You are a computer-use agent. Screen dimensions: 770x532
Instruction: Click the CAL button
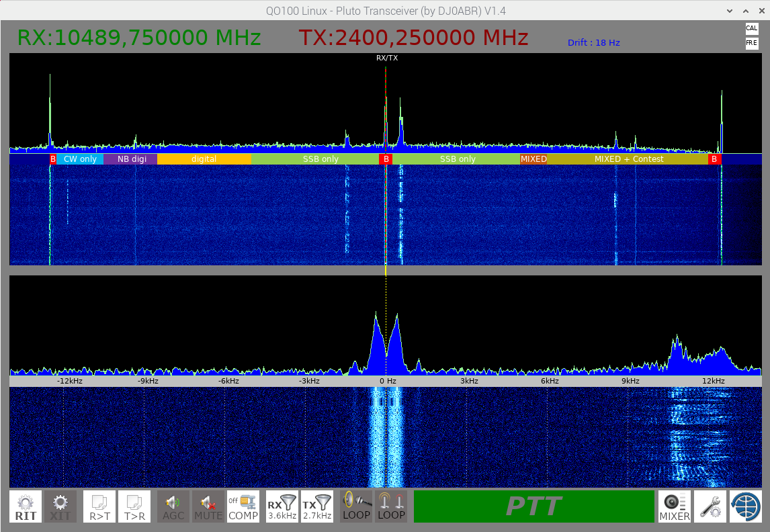pos(751,28)
